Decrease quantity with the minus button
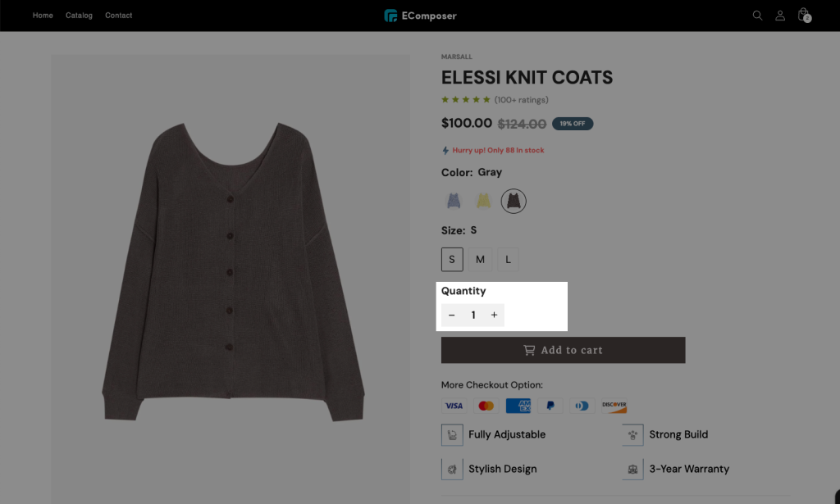 pyautogui.click(x=452, y=316)
